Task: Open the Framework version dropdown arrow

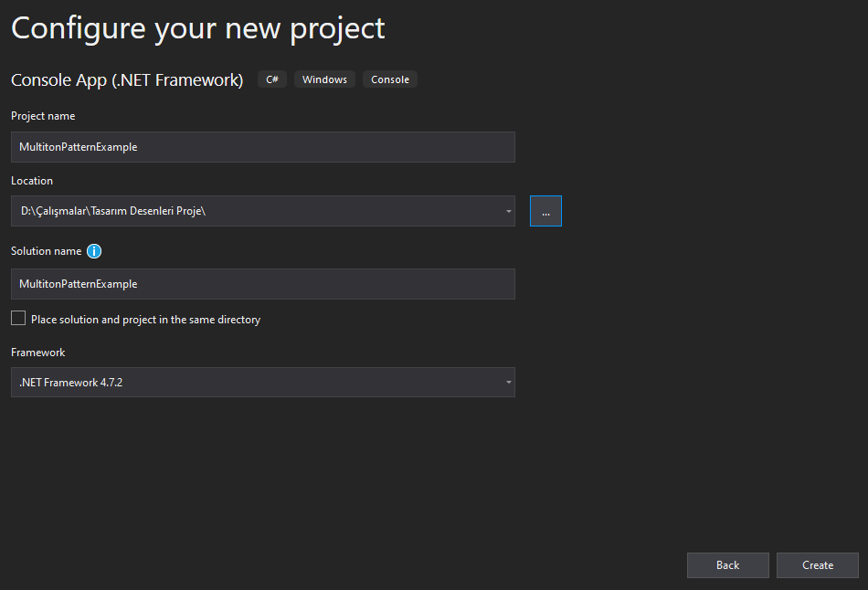Action: [x=508, y=382]
